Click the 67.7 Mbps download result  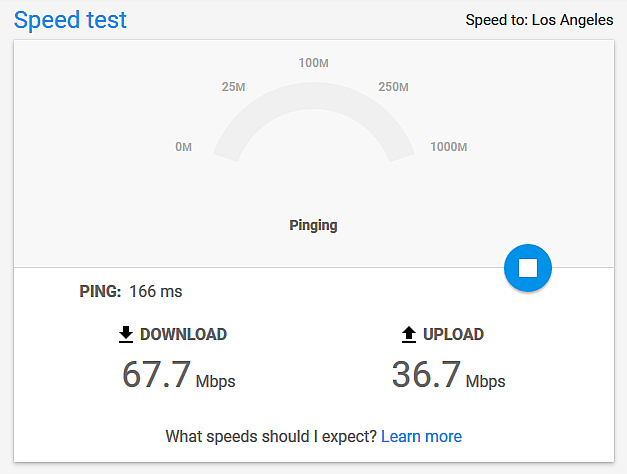tap(179, 375)
